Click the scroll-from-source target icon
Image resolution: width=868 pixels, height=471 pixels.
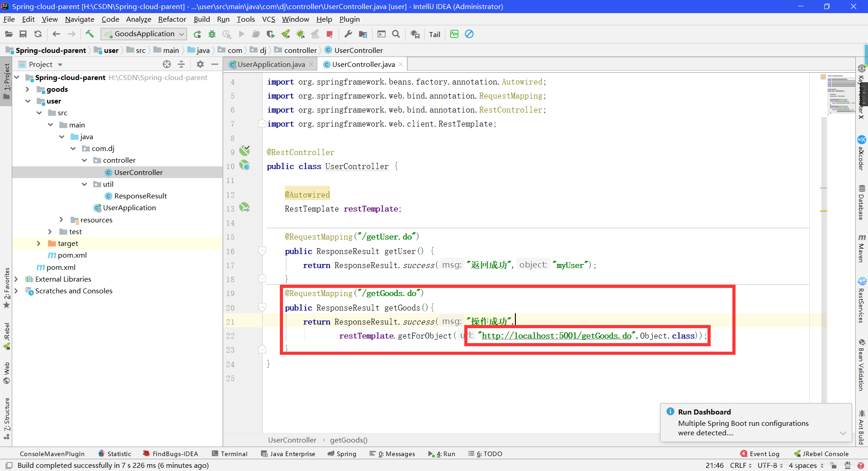[x=167, y=64]
